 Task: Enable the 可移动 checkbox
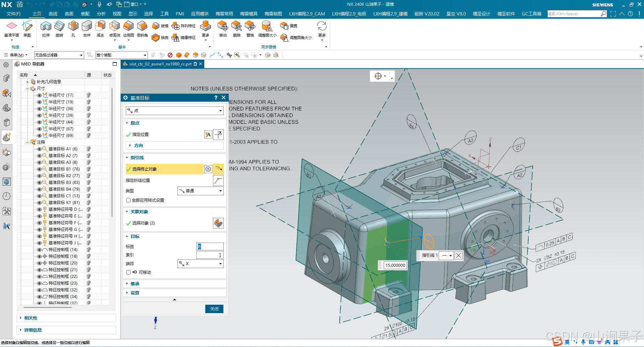pyautogui.click(x=128, y=272)
